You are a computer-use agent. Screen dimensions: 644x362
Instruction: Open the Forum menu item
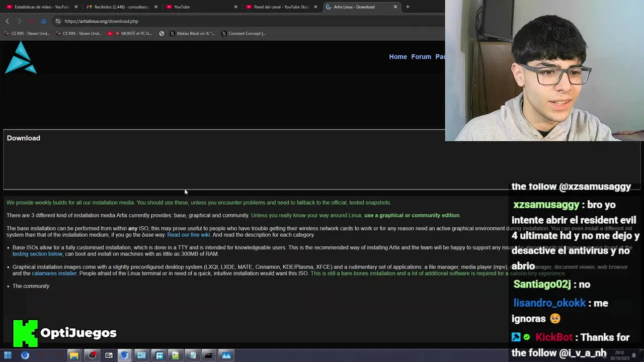click(421, 57)
